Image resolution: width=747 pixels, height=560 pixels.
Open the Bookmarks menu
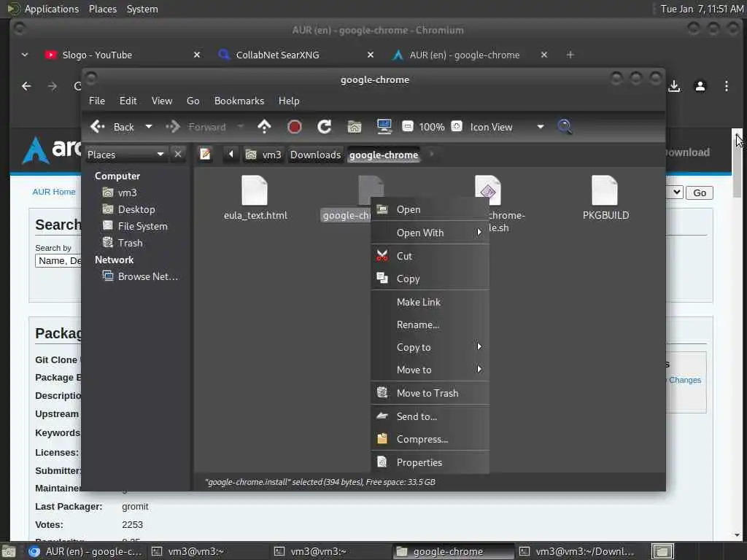(239, 101)
